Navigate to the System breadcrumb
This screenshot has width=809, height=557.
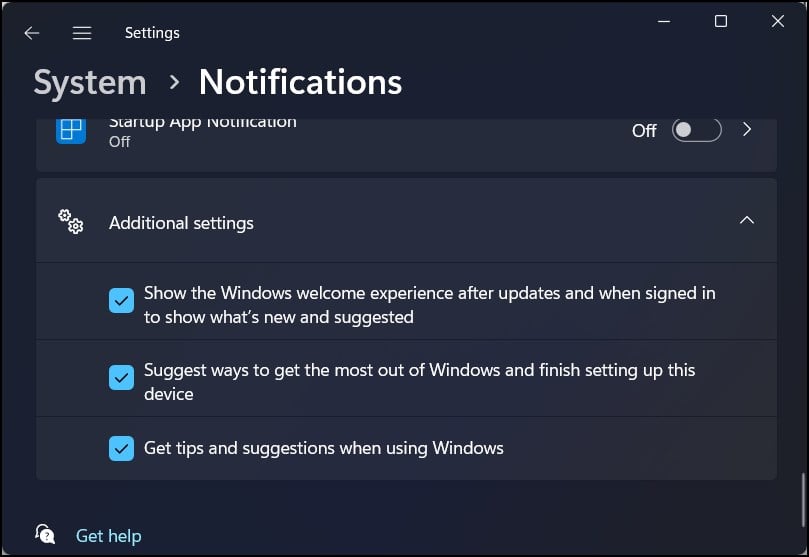(x=90, y=83)
